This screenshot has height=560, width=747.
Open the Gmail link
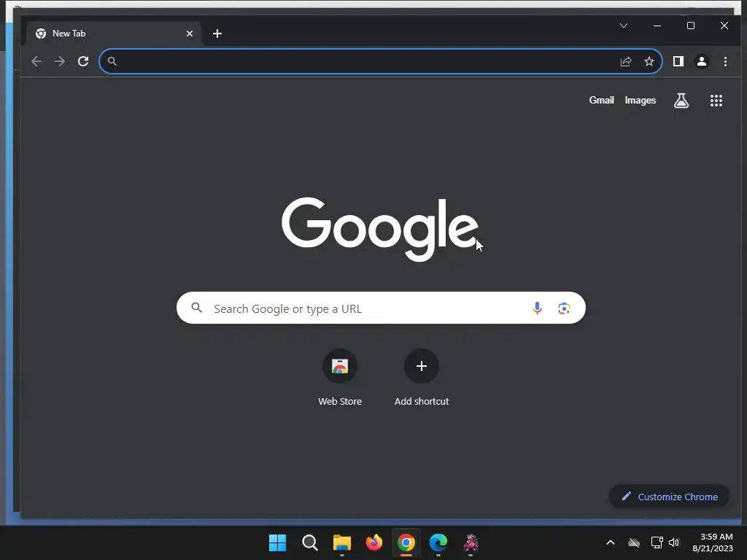point(601,100)
